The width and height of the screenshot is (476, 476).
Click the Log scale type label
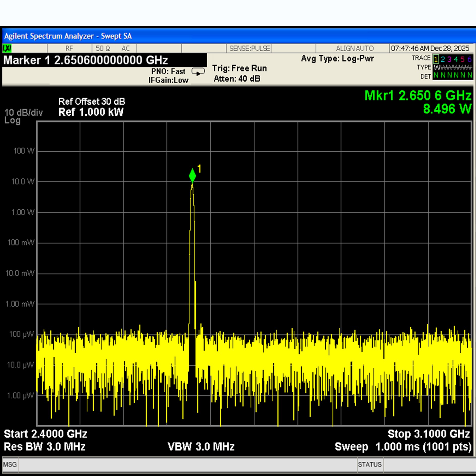point(12,121)
